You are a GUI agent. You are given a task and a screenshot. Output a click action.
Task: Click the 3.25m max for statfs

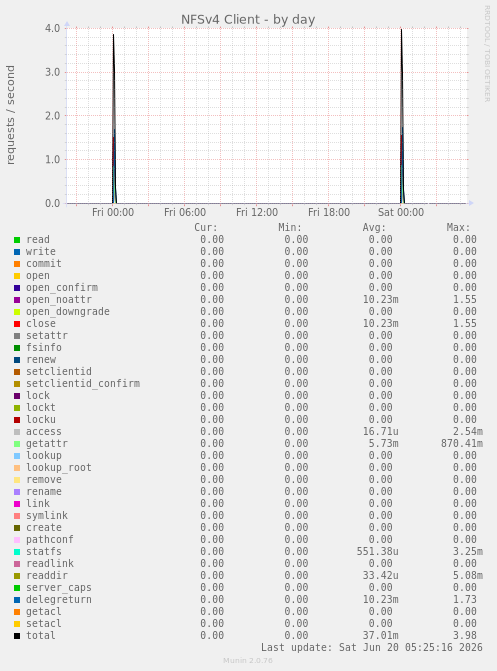click(468, 552)
